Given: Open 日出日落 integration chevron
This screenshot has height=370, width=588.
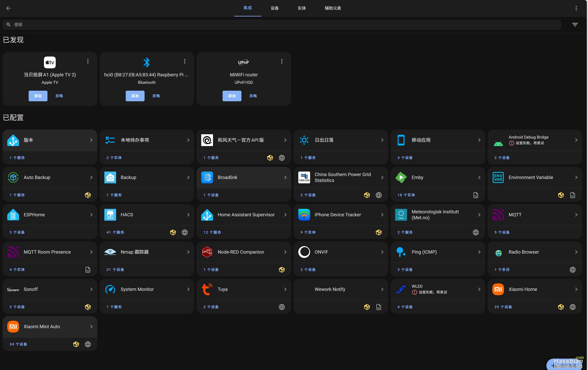Looking at the screenshot, I should [x=382, y=140].
